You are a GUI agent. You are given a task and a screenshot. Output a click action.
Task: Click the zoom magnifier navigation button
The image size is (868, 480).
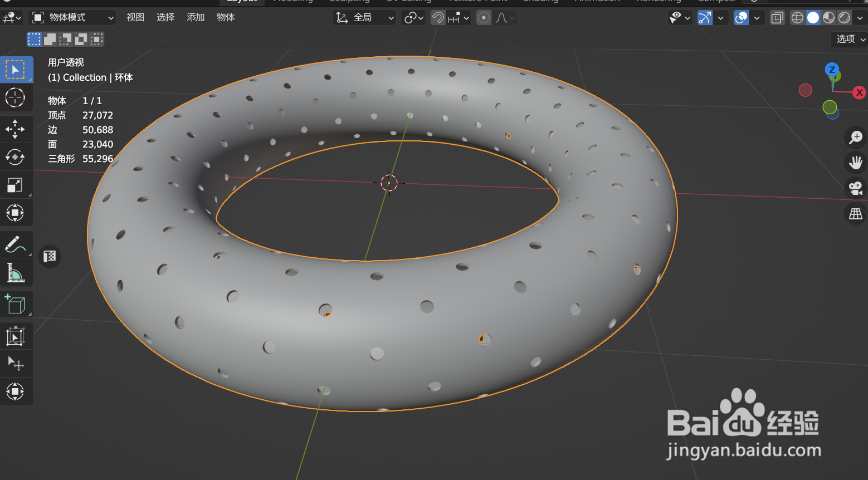(855, 137)
